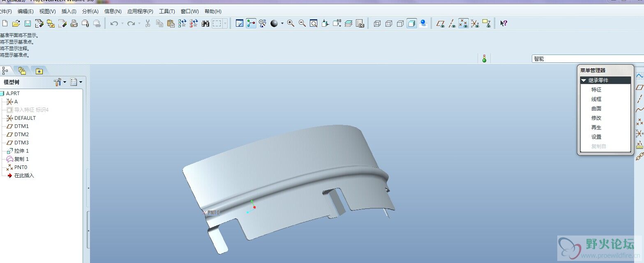
Task: Open the 分析(A) menu
Action: point(90,11)
